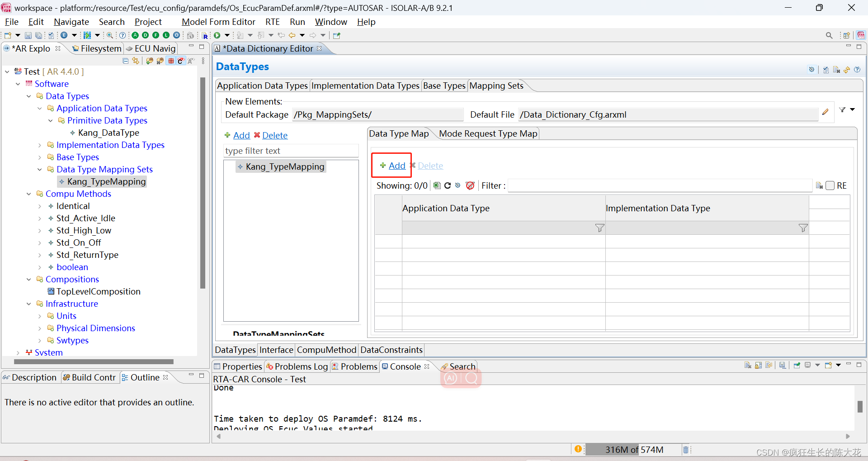Open the RTE menu

tap(272, 22)
